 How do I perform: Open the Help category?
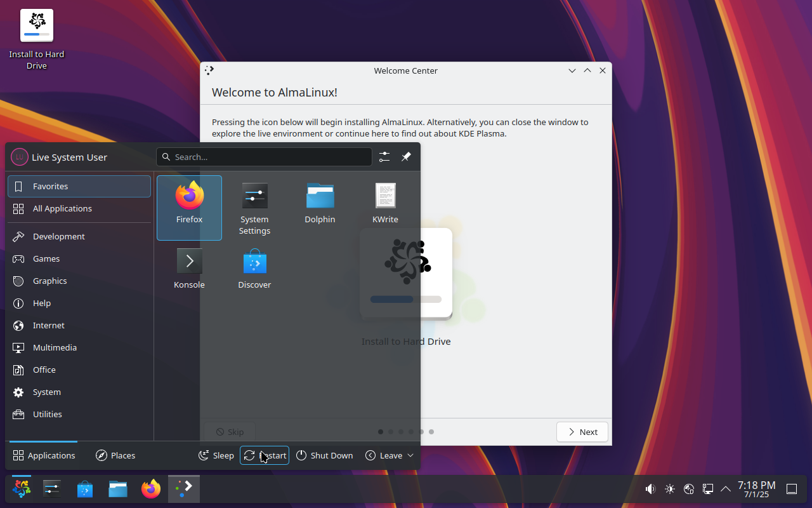79,303
